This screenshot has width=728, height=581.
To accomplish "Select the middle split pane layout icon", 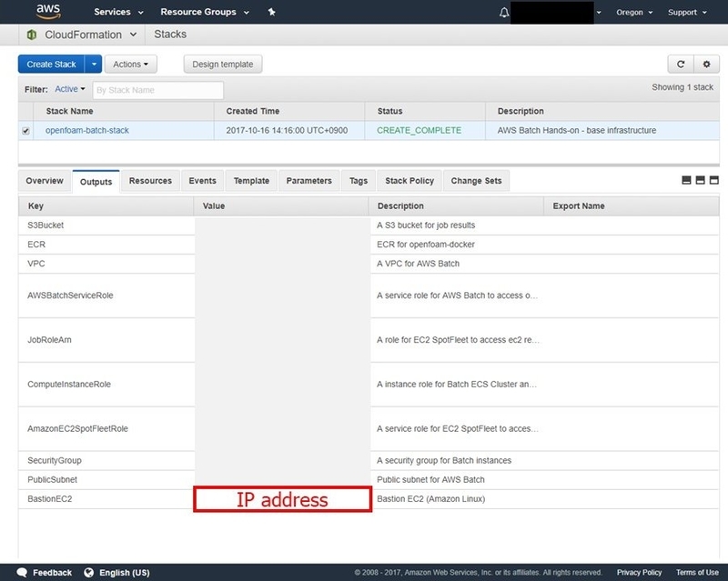I will [700, 180].
